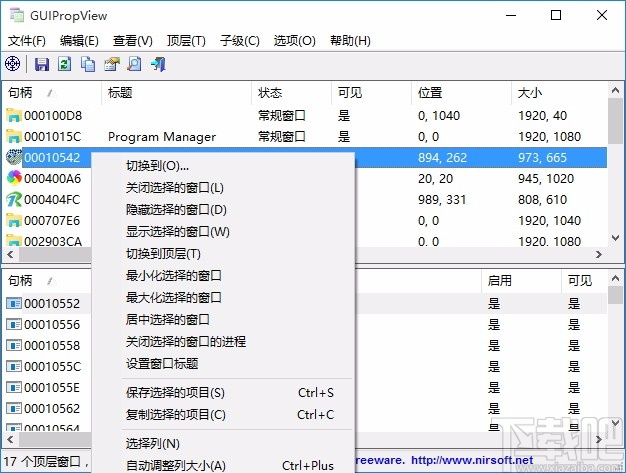The height and width of the screenshot is (473, 626).
Task: Click top list horizontal scrollbar left arrow
Action: pos(10,254)
